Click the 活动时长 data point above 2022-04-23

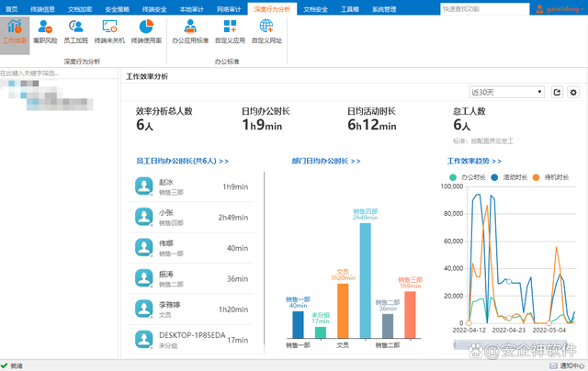pyautogui.click(x=509, y=281)
